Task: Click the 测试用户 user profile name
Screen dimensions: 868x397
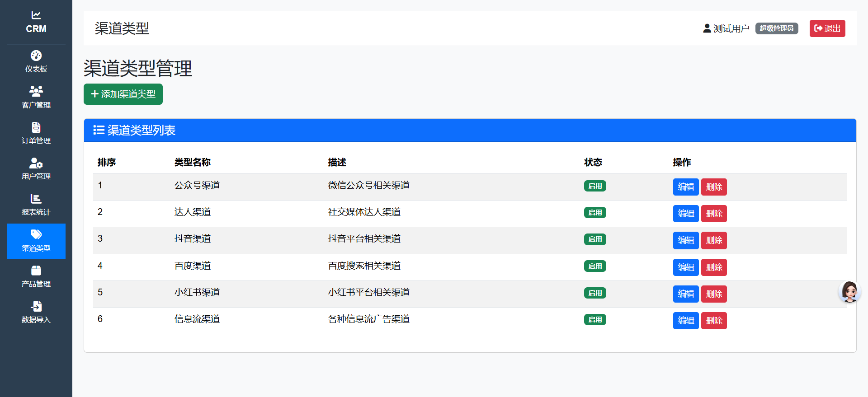Action: pyautogui.click(x=731, y=28)
